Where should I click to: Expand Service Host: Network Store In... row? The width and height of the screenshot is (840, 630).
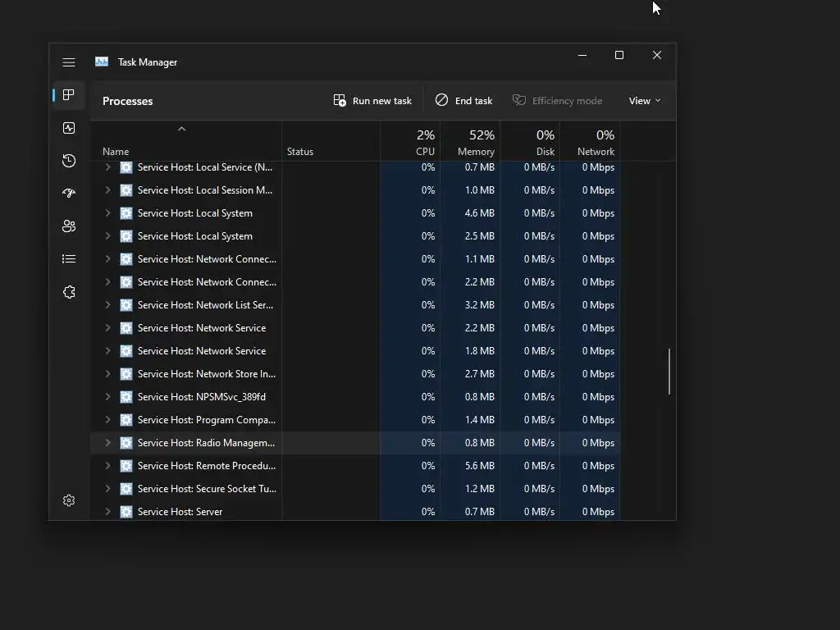[x=107, y=374]
